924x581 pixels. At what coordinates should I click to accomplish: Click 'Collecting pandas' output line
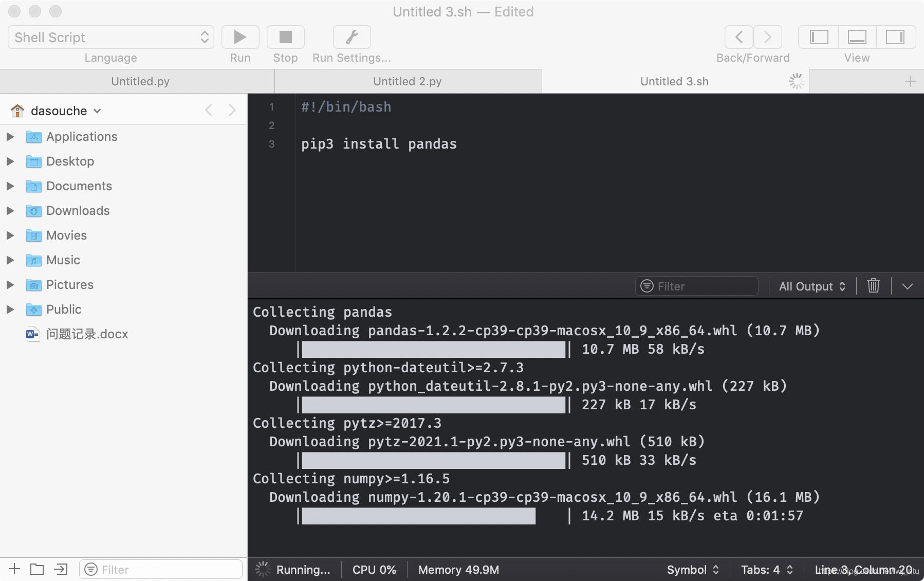(x=322, y=312)
